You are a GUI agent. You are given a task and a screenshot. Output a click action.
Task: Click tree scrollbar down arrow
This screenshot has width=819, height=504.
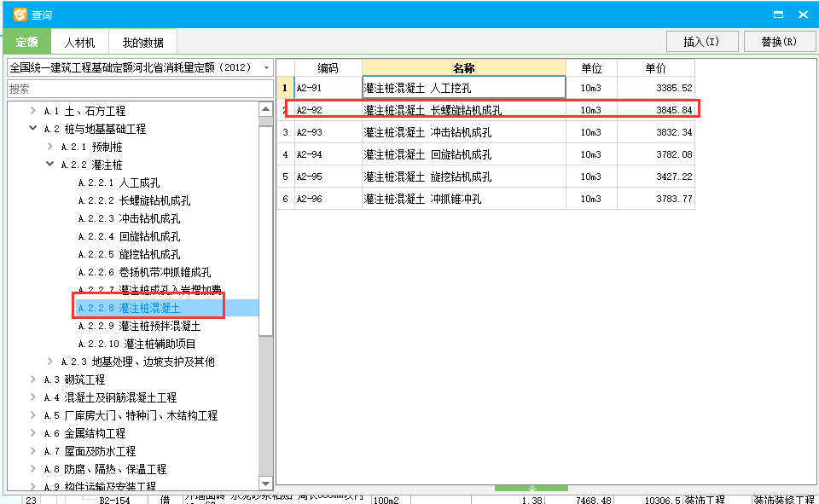[265, 484]
